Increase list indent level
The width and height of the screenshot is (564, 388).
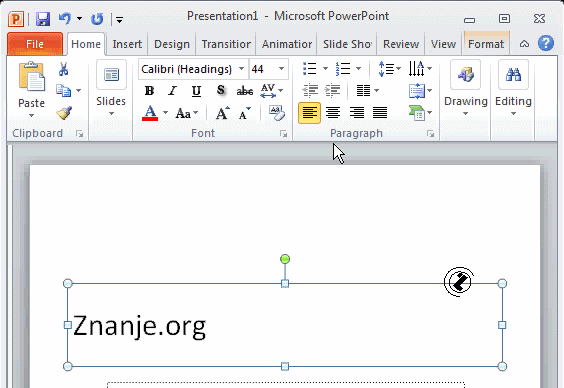click(x=332, y=91)
